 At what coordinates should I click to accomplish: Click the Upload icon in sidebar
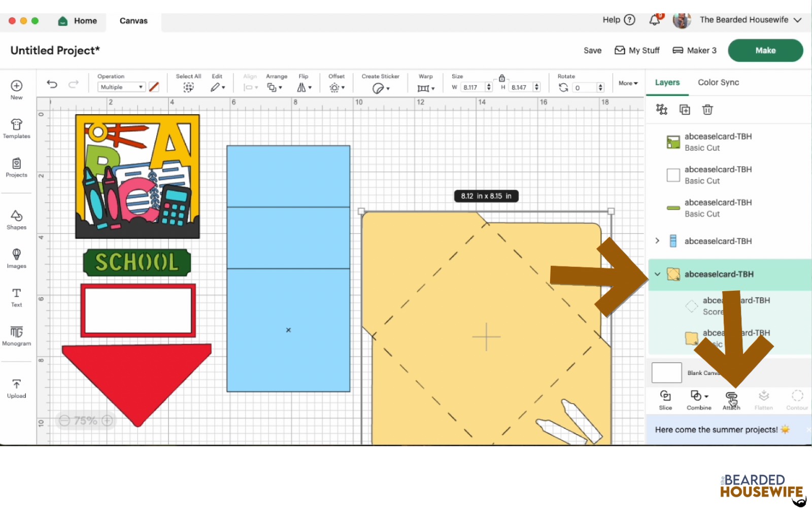(16, 388)
